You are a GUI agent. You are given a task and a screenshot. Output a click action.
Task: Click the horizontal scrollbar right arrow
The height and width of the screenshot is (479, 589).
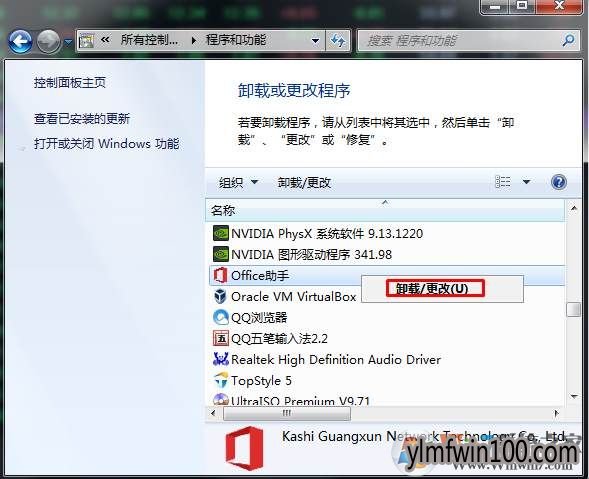coord(557,413)
